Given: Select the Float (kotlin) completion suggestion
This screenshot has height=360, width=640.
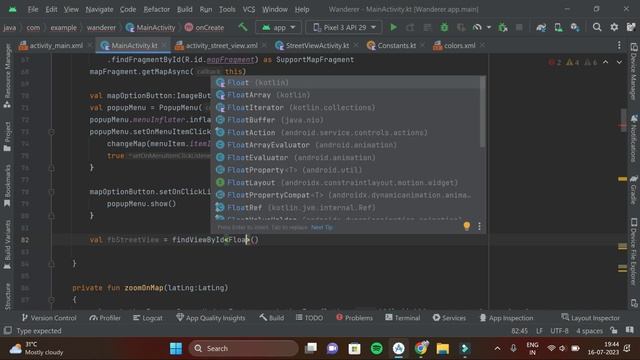Looking at the screenshot, I should point(346,82).
